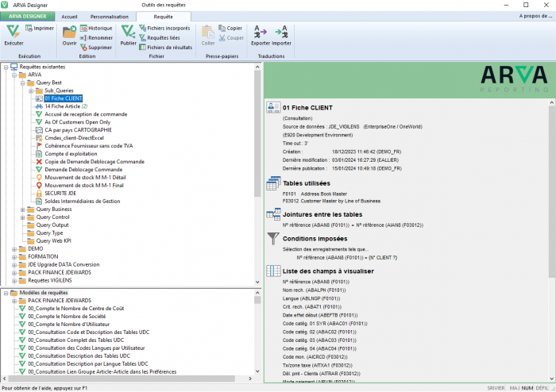Select Compte d exploitation query
Image resolution: width=556 pixels, height=392 pixels.
(x=71, y=154)
